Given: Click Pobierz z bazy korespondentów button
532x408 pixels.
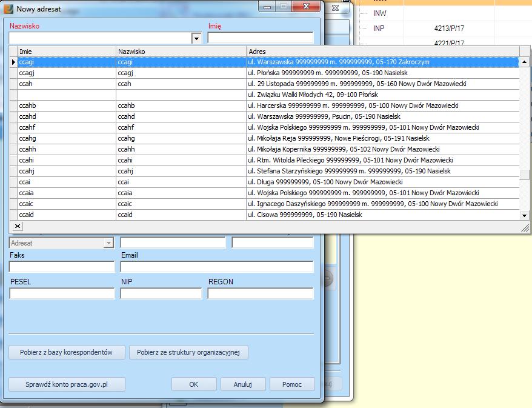Looking at the screenshot, I should (x=67, y=352).
